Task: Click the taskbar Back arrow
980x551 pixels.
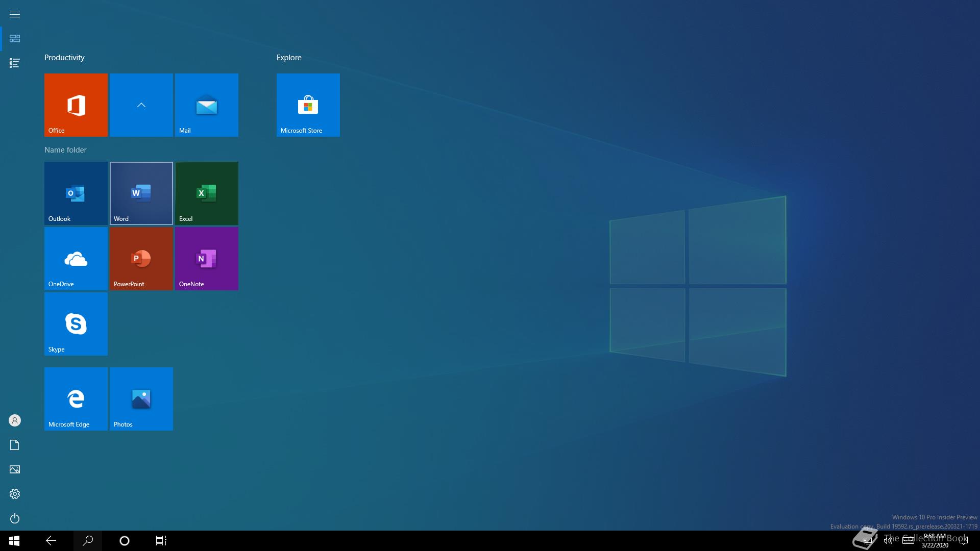Action: pos(51,541)
